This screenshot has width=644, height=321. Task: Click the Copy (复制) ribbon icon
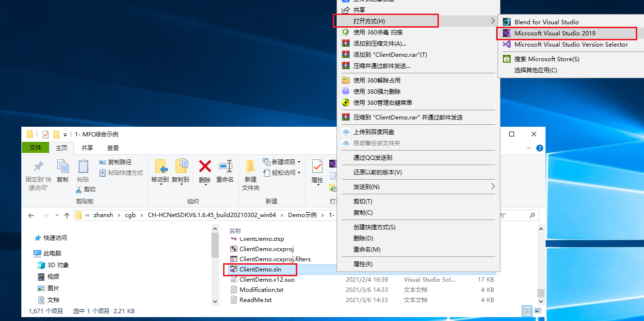[63, 167]
